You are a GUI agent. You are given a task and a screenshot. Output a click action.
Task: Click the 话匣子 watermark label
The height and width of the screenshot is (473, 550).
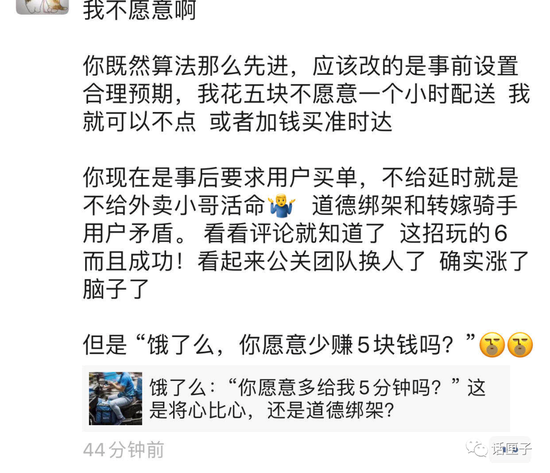point(511,448)
